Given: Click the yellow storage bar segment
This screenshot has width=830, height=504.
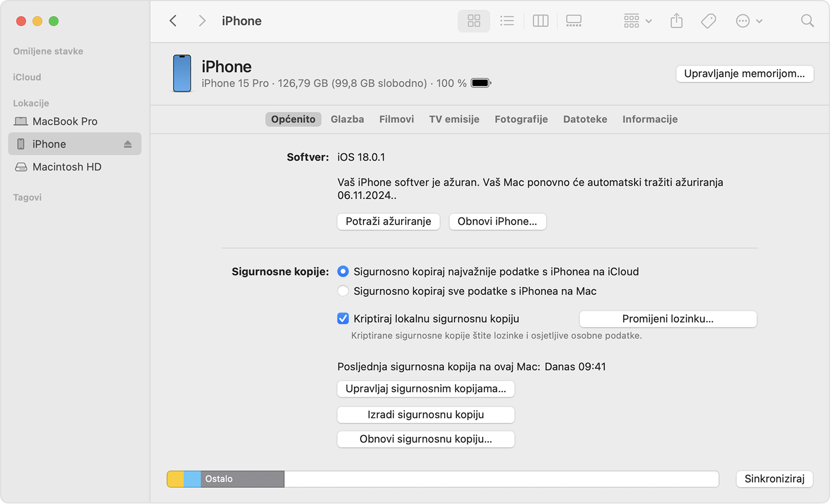Looking at the screenshot, I should (176, 479).
